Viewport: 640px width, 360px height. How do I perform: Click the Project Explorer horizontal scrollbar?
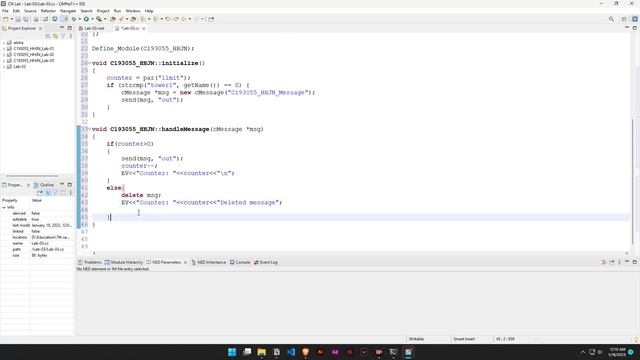[x=32, y=176]
